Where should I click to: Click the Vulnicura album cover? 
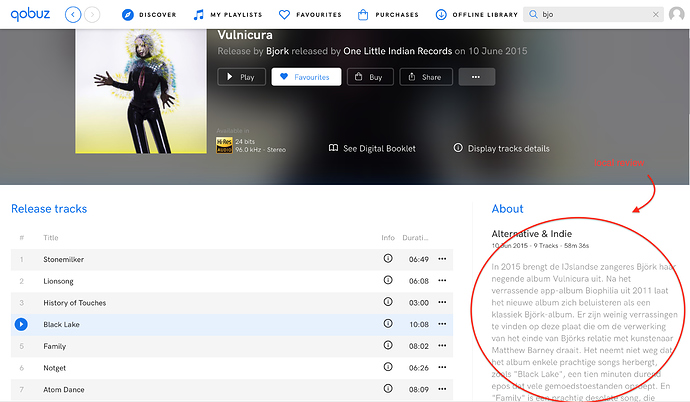[141, 91]
